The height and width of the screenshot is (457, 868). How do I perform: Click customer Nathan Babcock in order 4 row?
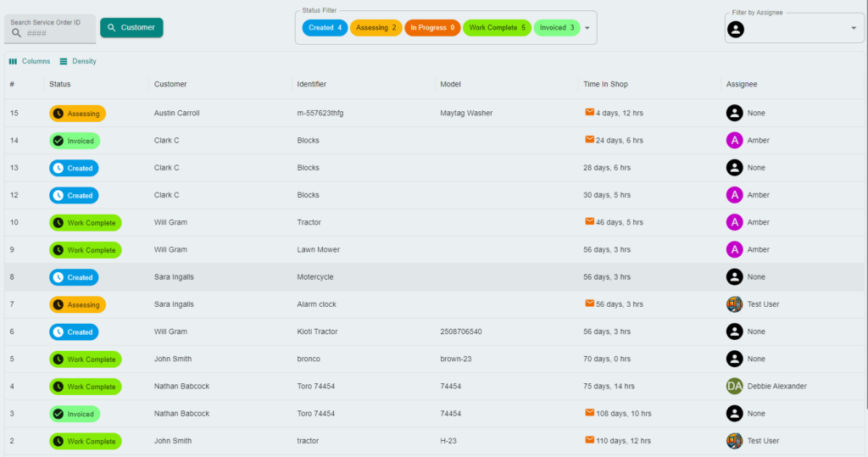pos(181,386)
